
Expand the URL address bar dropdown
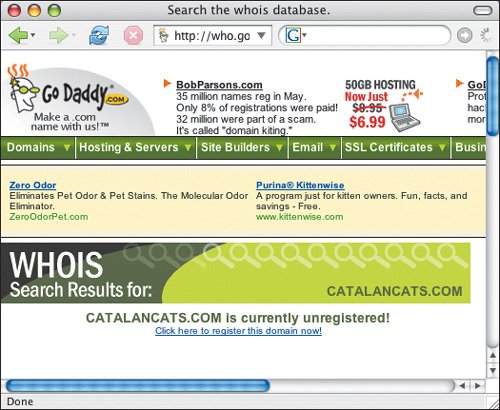[262, 35]
